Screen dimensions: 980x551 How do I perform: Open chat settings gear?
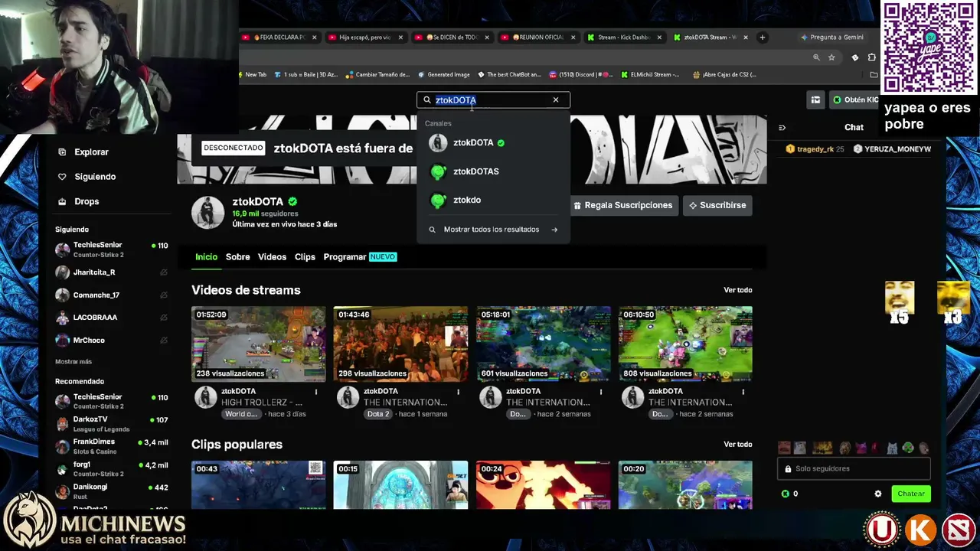[x=878, y=494]
